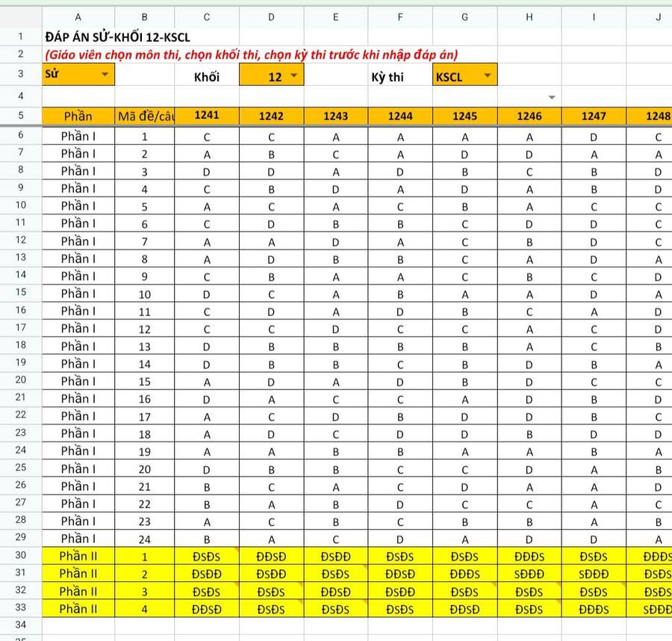Select the exam code 1245 header cell
The height and width of the screenshot is (641, 672).
coord(464,116)
